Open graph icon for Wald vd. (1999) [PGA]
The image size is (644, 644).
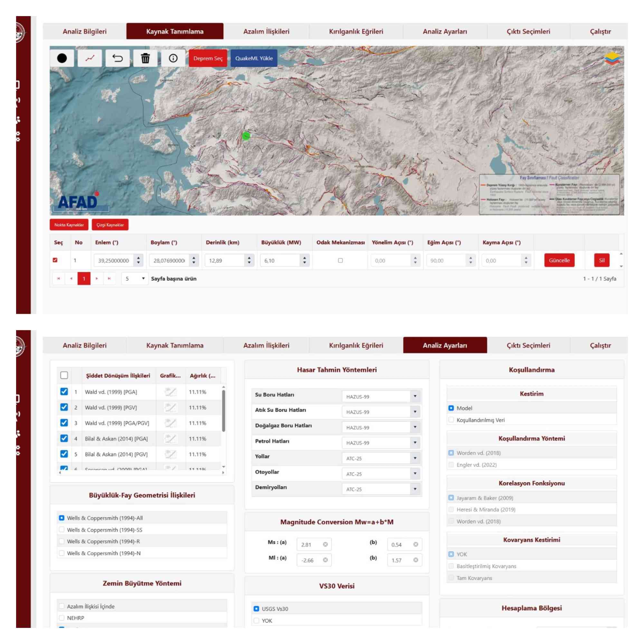tap(171, 392)
